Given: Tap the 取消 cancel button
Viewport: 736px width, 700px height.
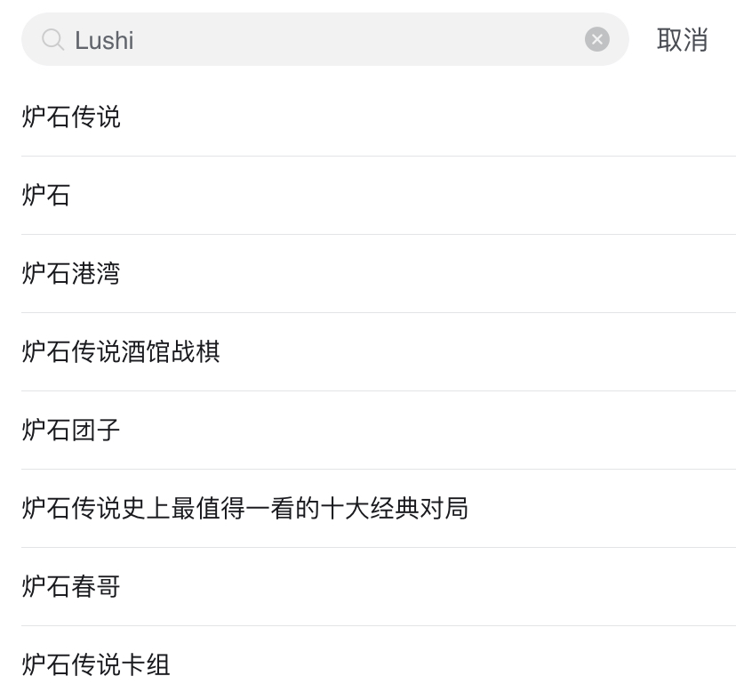Looking at the screenshot, I should point(682,40).
